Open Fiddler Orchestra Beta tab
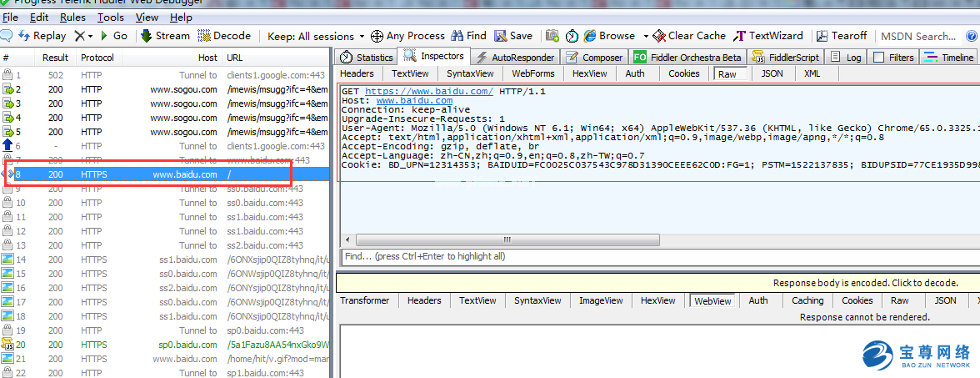 [x=687, y=58]
